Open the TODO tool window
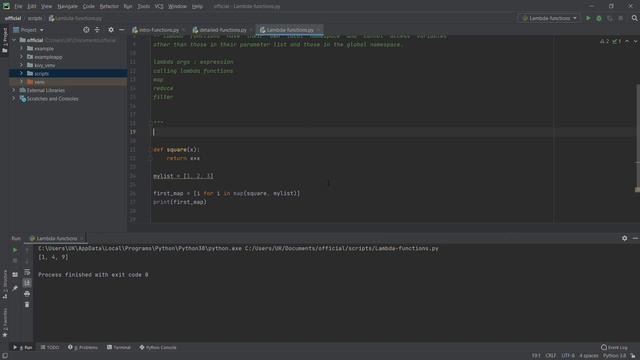Screen dimensions: 640x360 pos(50,347)
